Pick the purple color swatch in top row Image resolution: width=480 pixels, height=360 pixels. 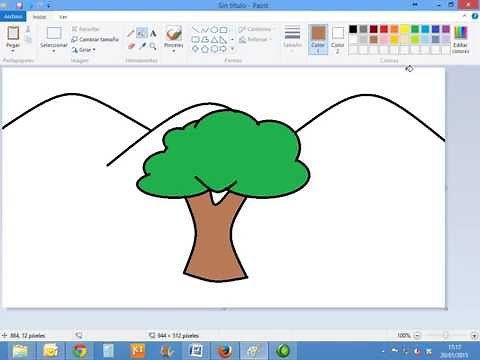[x=446, y=29]
